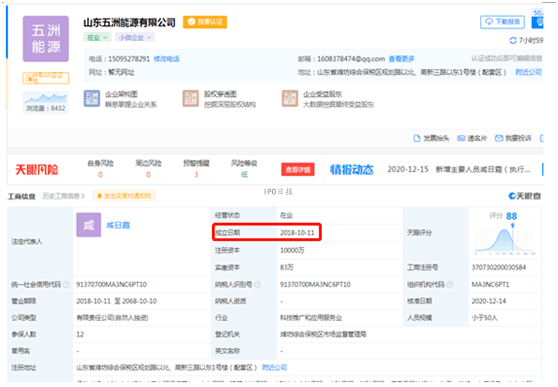The image size is (558, 387).
Task: Open the 小微企业 dropdown tag
Action: coord(135,37)
